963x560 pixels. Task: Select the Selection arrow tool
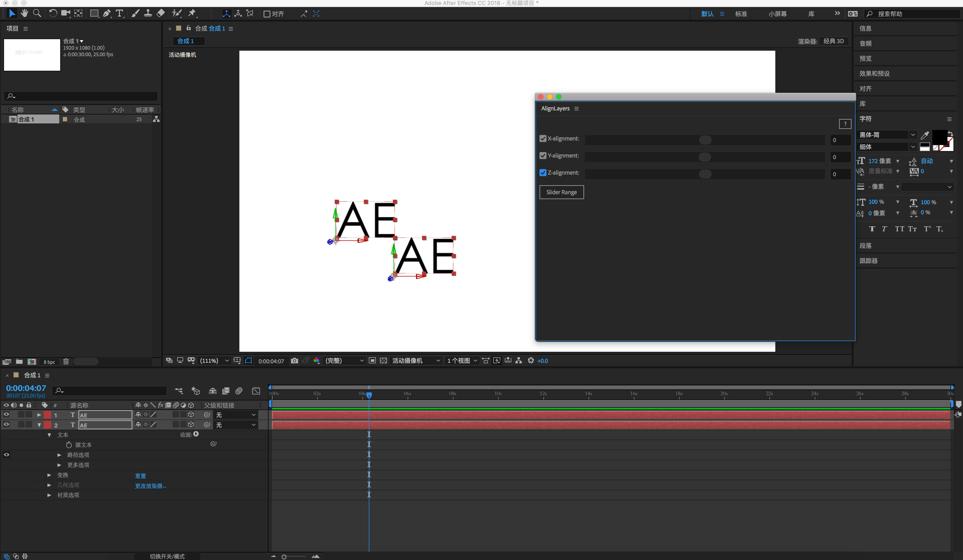click(12, 13)
